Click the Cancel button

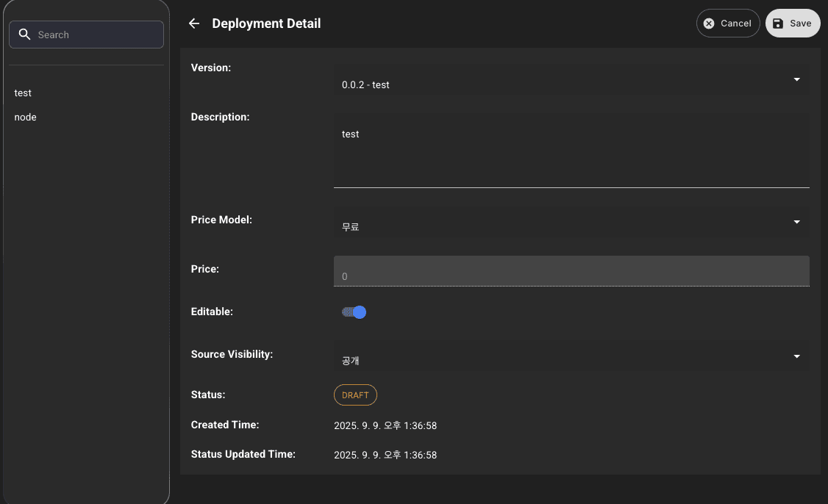[728, 24]
